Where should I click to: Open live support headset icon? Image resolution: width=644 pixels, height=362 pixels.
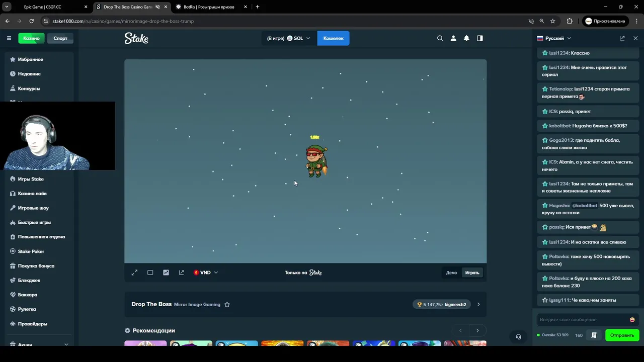[x=518, y=337]
